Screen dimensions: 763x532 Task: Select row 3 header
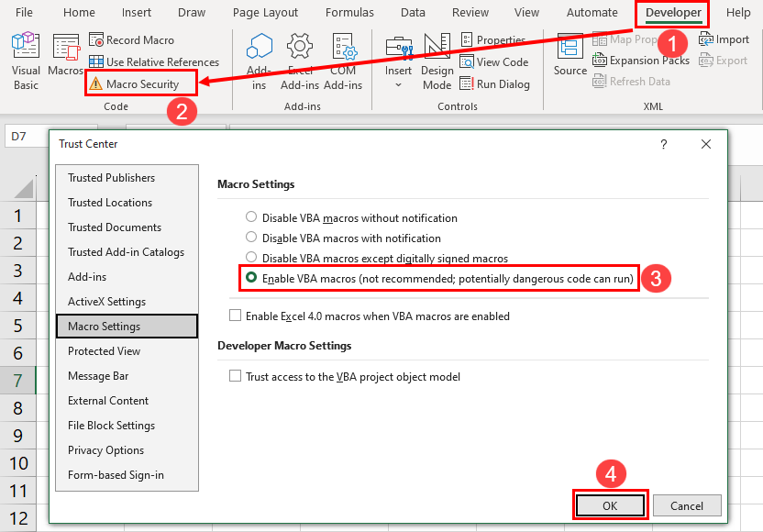point(18,271)
